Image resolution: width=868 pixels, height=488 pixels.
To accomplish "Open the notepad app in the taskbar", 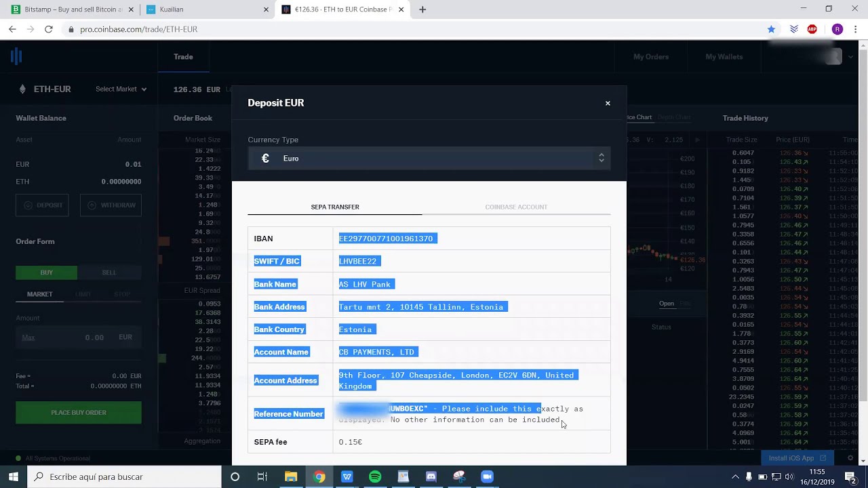I will [403, 476].
